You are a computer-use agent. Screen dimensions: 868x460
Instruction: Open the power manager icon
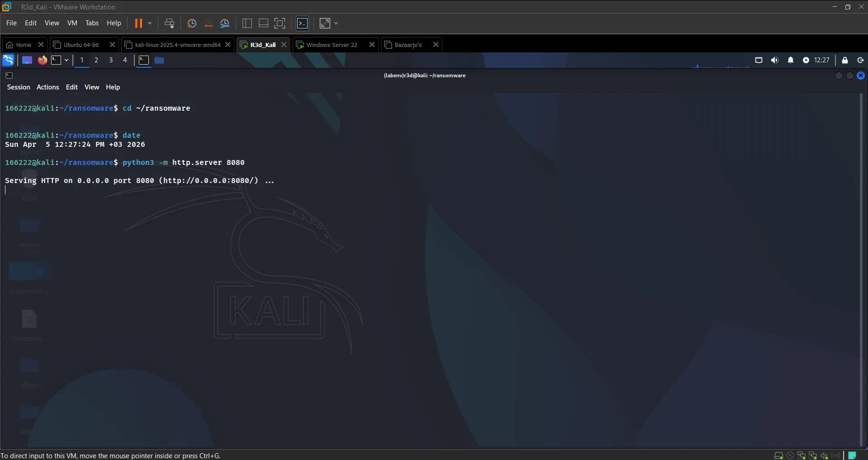tap(806, 60)
